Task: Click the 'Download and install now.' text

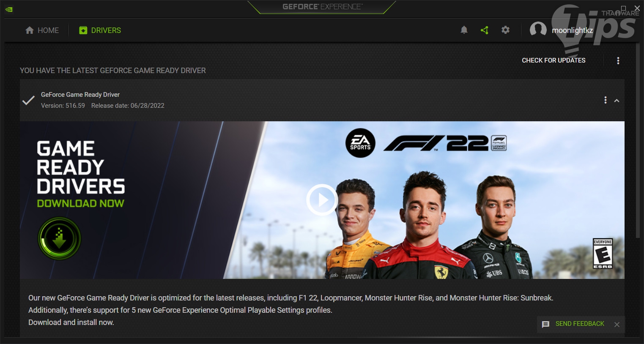Action: click(71, 322)
